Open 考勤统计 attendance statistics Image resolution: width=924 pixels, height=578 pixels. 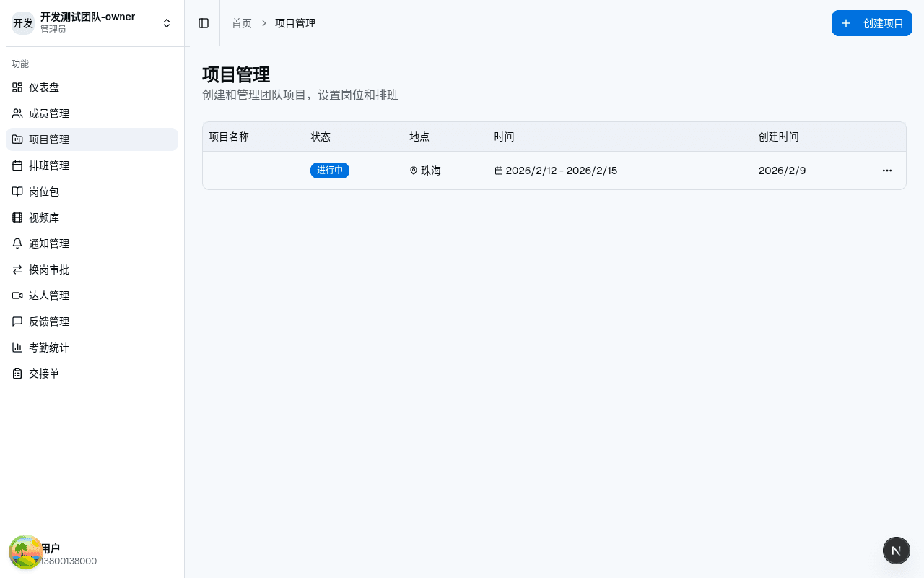pyautogui.click(x=48, y=348)
